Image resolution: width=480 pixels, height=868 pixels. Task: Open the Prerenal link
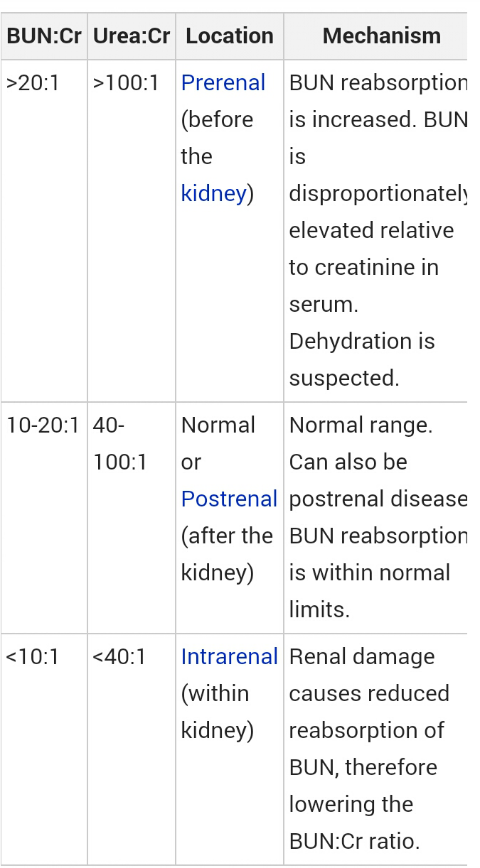pyautogui.click(x=223, y=83)
